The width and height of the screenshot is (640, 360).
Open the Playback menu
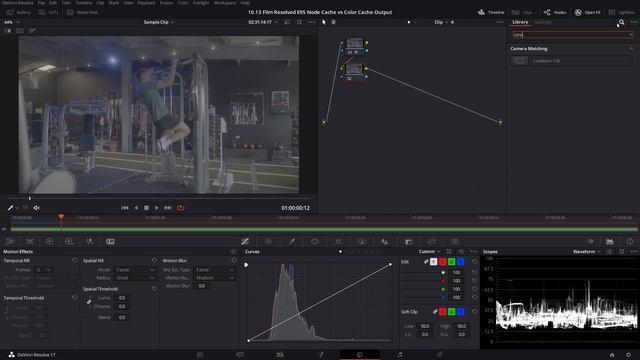146,3
